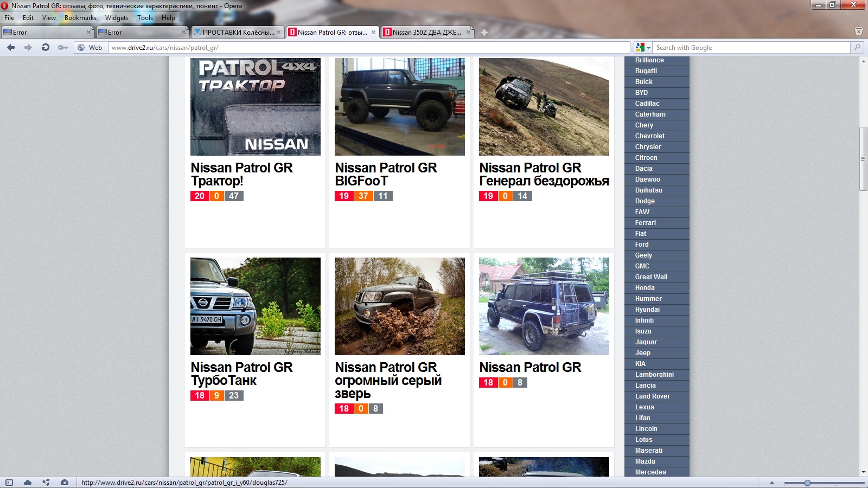
Task: Open the ТурбоТанк silver Patrol thumbnail
Action: (256, 306)
